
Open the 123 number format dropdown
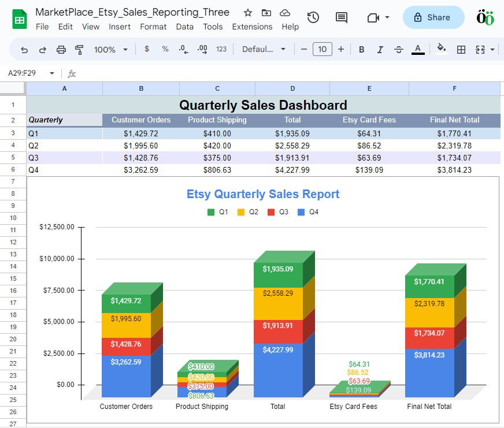[x=221, y=49]
